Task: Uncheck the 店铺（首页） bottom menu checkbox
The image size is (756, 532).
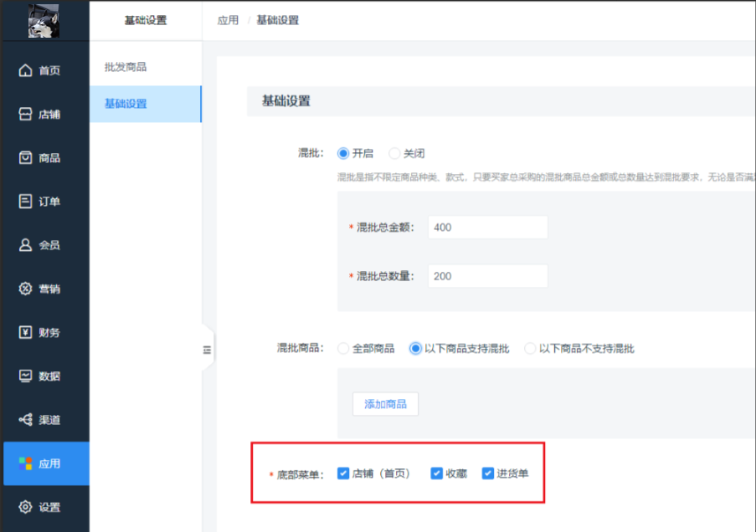Action: [x=343, y=473]
